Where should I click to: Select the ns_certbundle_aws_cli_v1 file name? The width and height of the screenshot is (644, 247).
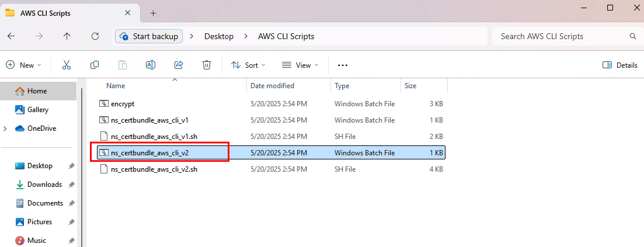(149, 120)
